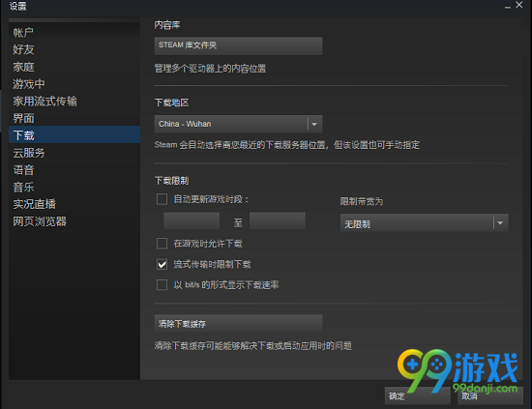This screenshot has width=532, height=409.
Task: Go to the 游戏中 section
Action: 74,84
